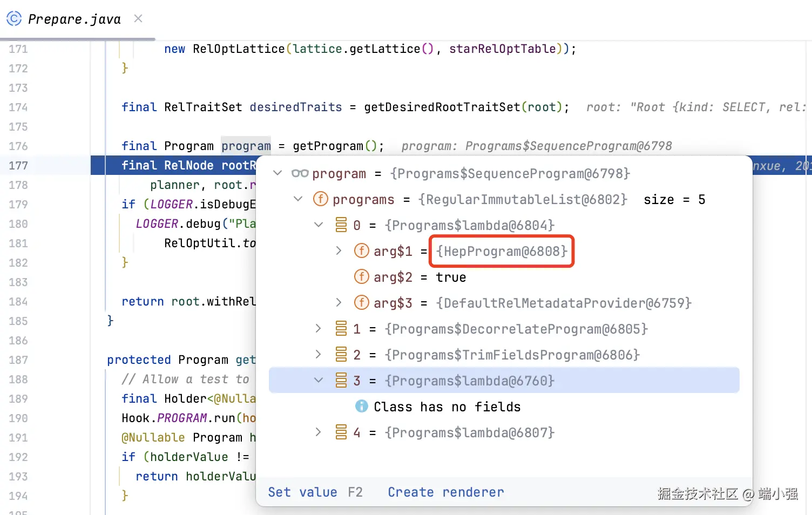The height and width of the screenshot is (515, 812).
Task: Click the info icon near 'Class has no fields'
Action: (362, 406)
